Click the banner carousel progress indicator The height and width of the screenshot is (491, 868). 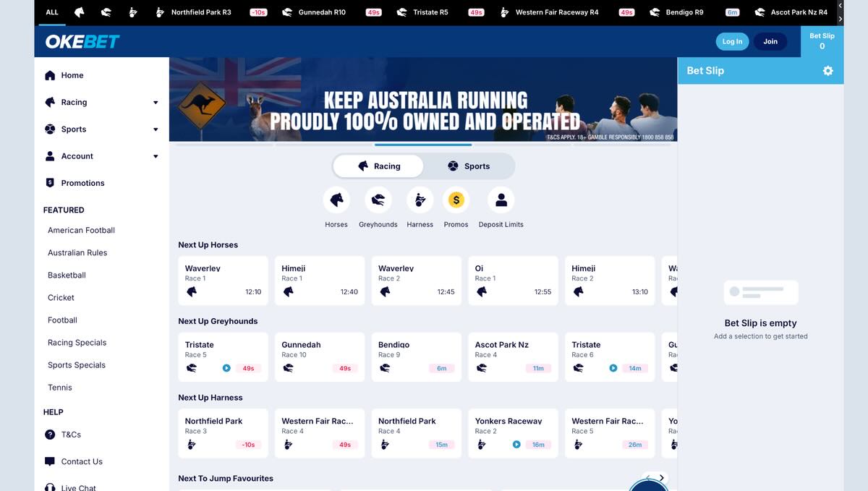pyautogui.click(x=423, y=144)
